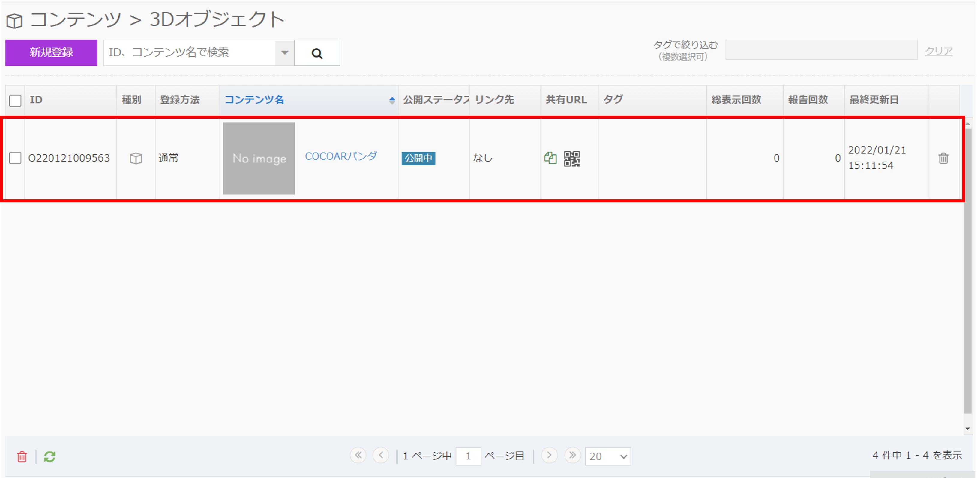Go to the next page
The width and height of the screenshot is (980, 478).
[x=549, y=455]
